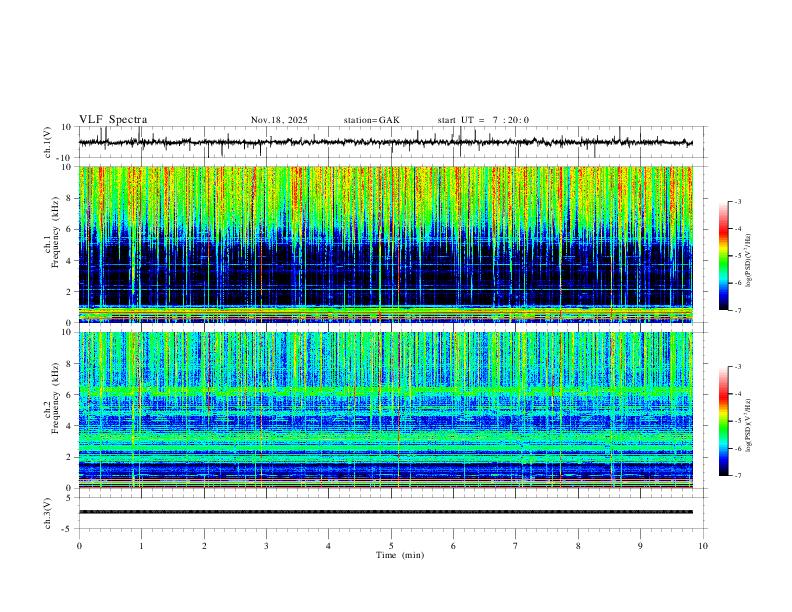The width and height of the screenshot is (792, 612).
Task: Click the ch.1 colorbar 'log(PSD)(V²/Hz)' label
Action: point(748,260)
